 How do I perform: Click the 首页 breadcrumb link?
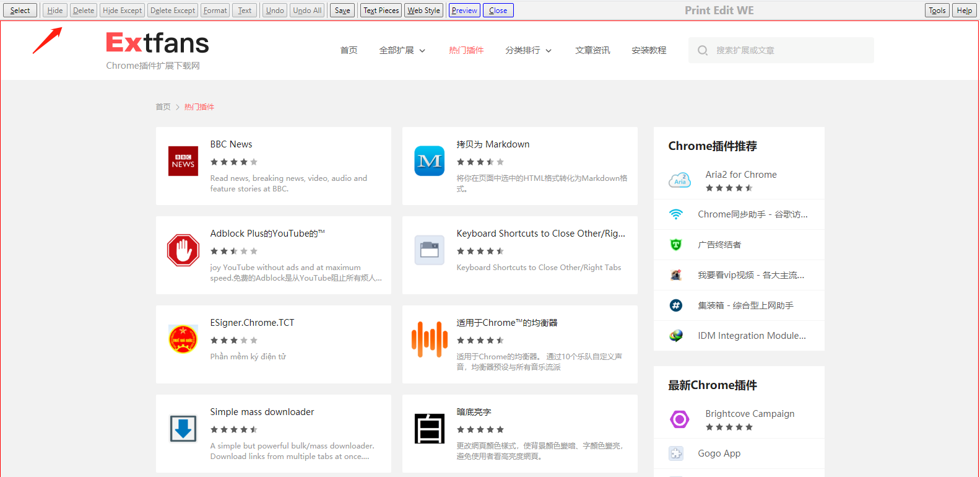pyautogui.click(x=163, y=107)
